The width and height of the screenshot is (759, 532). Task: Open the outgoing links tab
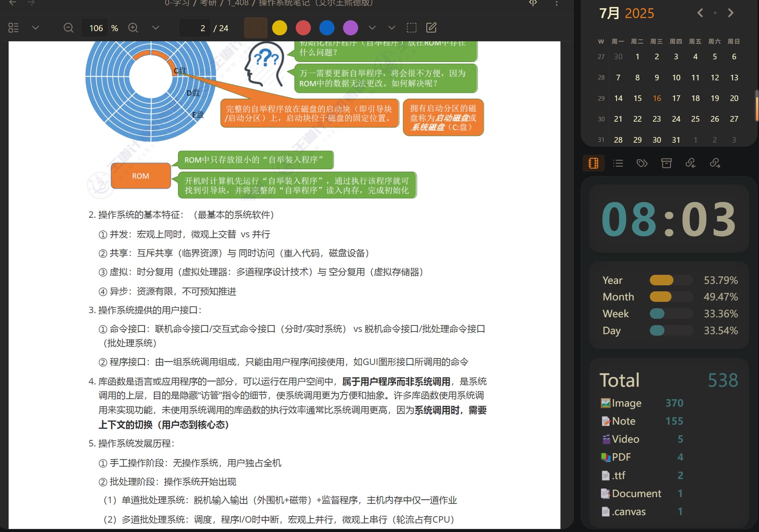coord(715,163)
